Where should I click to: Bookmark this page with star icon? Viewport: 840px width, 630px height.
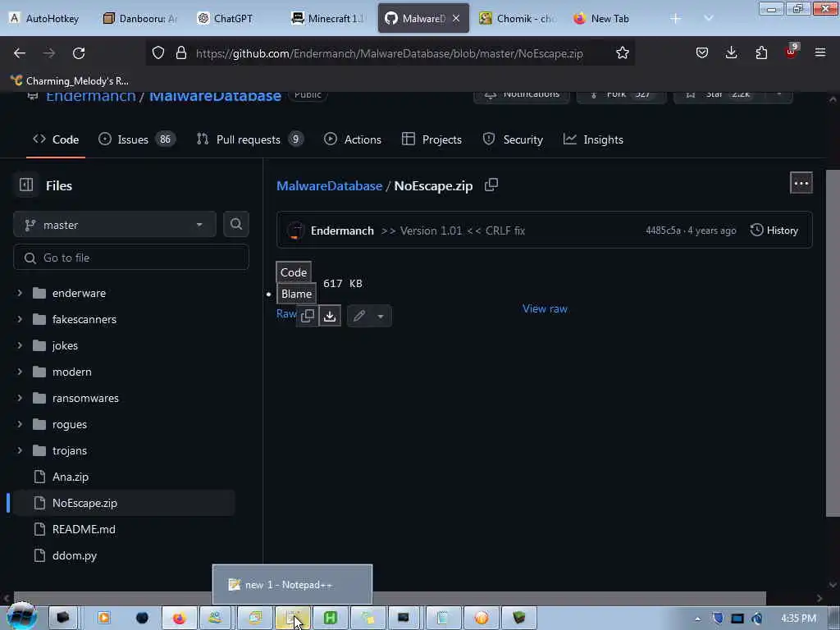point(622,53)
